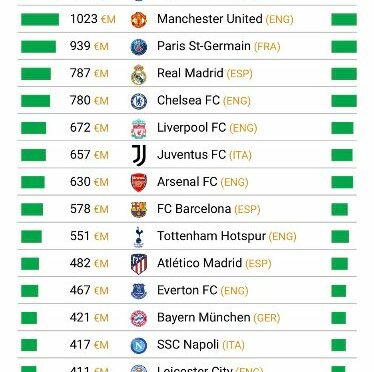Click the Juventus FC logo
374x372 pixels.
[139, 155]
